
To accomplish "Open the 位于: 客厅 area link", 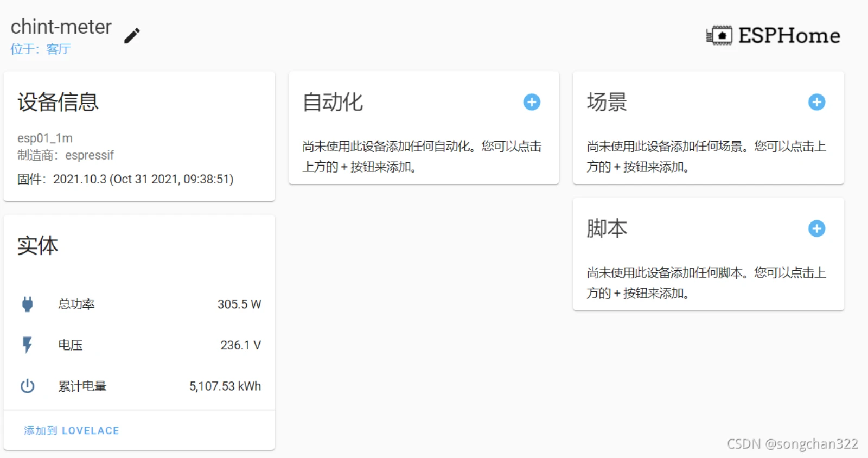I will point(41,49).
